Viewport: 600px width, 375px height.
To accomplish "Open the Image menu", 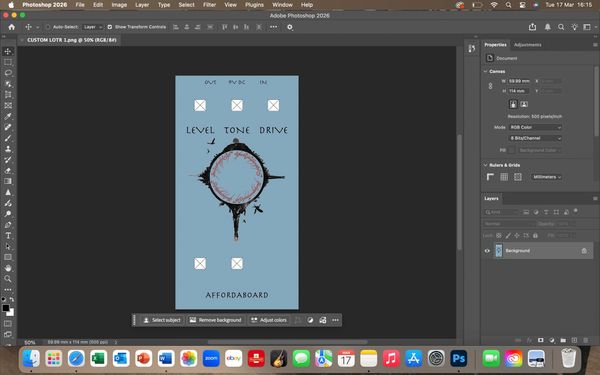I will coord(119,5).
